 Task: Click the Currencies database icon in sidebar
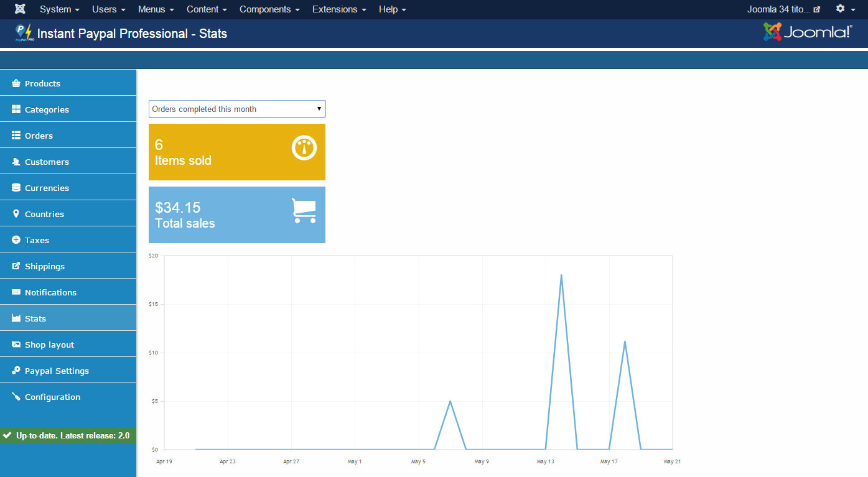tap(16, 188)
